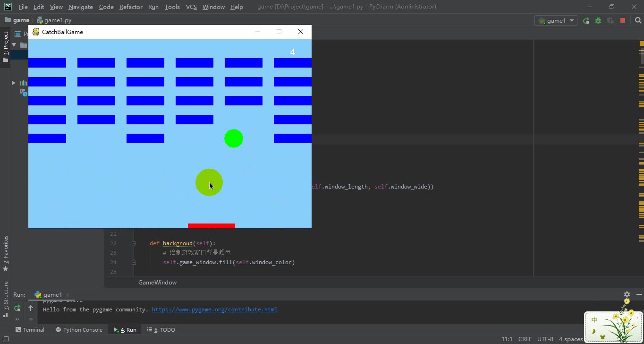Click the Chinese input method tray widget
The width and height of the screenshot is (644, 344).
point(613,327)
